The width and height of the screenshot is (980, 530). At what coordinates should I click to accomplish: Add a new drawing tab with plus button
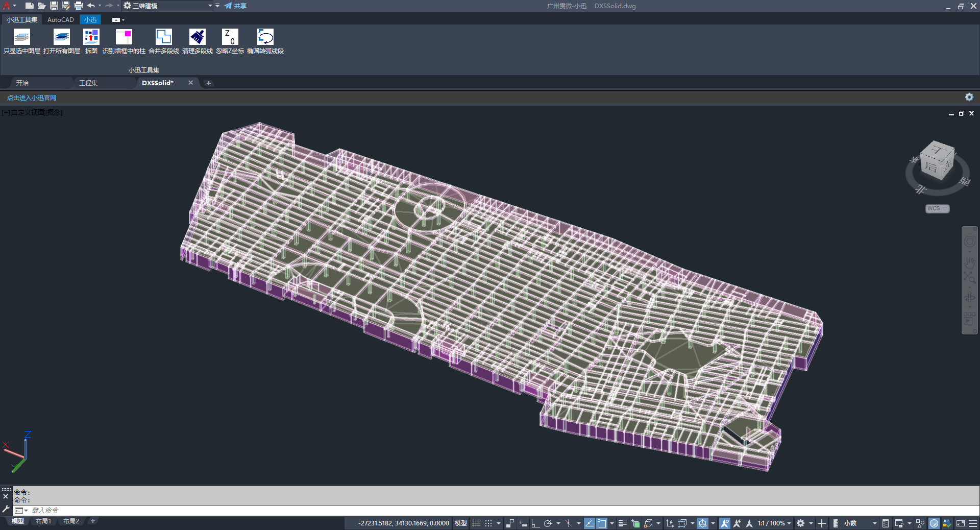pyautogui.click(x=208, y=83)
